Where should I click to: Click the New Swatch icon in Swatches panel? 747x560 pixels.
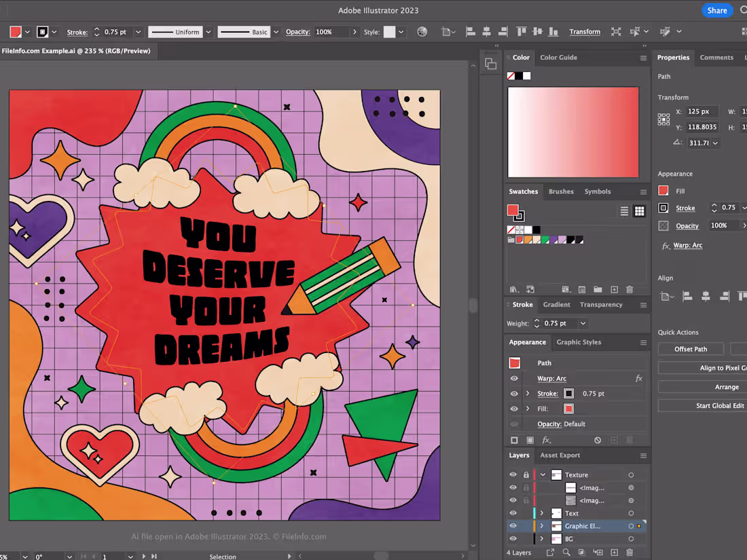coord(614,290)
